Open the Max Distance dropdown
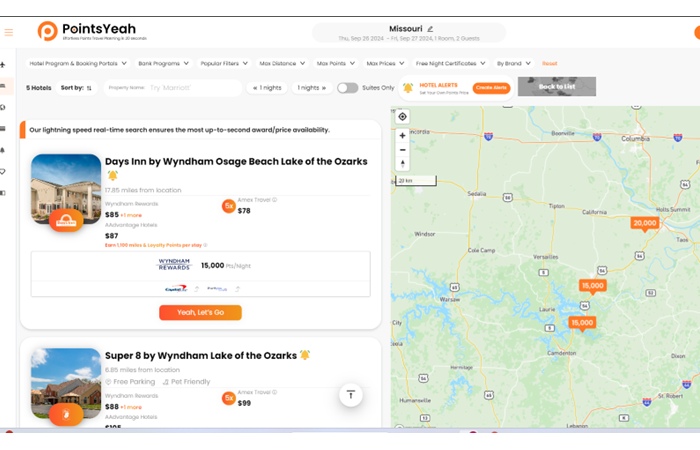 pos(283,63)
